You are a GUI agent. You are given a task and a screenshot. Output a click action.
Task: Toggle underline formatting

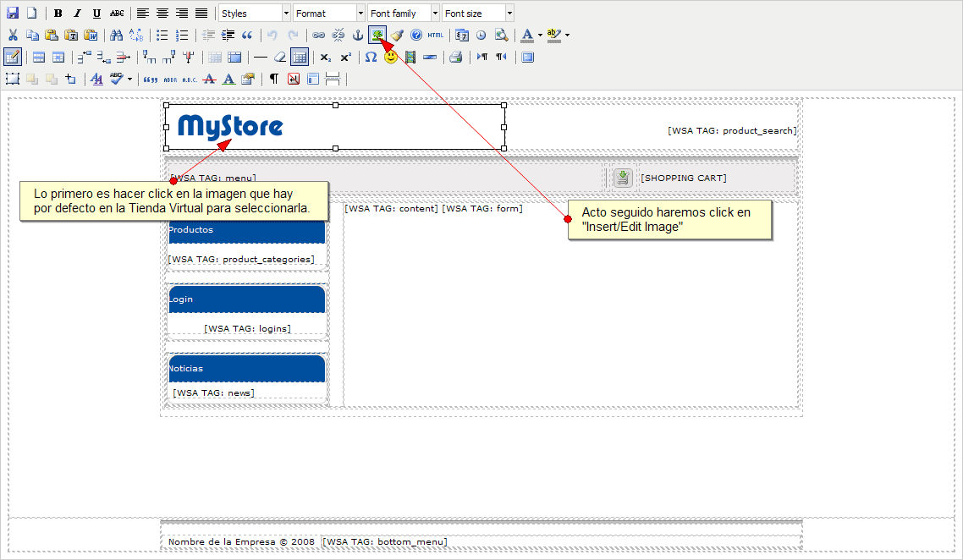(96, 13)
